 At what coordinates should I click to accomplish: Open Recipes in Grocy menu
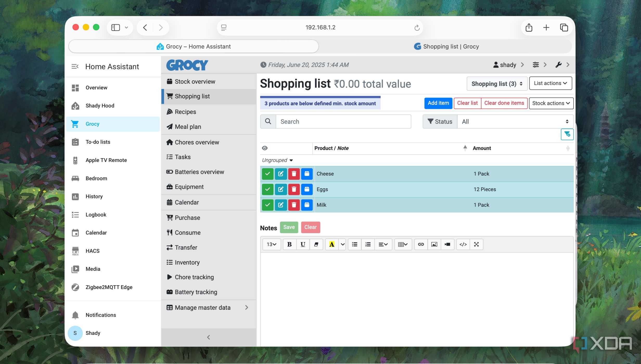point(208,112)
